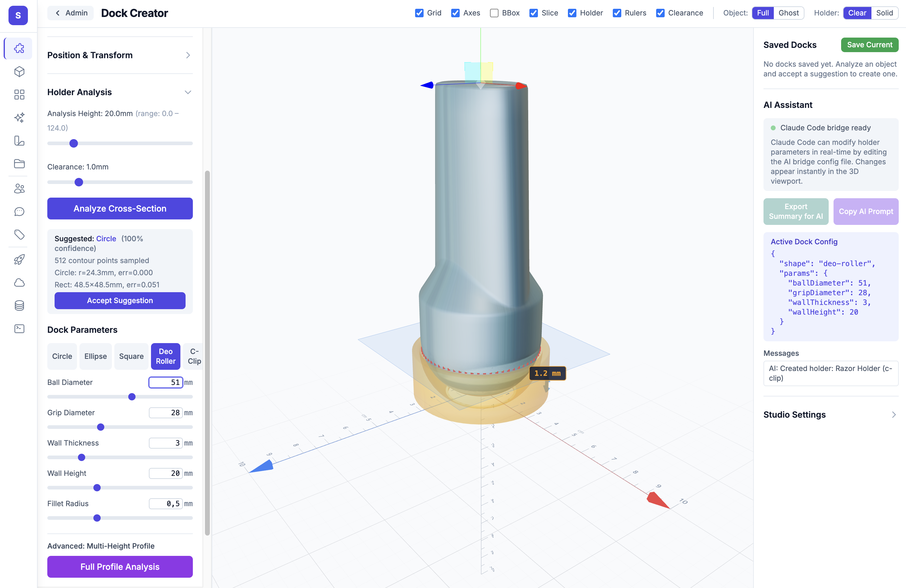Image resolution: width=906 pixels, height=588 pixels.
Task: Edit the Wall Thickness input field
Action: [166, 443]
